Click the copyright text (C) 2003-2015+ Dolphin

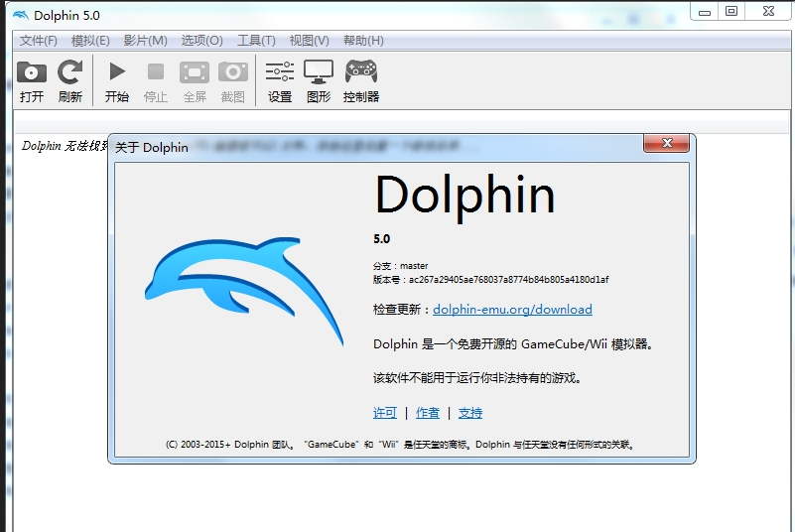pos(400,445)
